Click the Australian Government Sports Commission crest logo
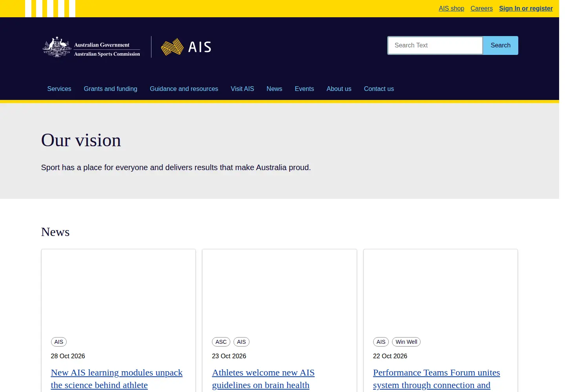This screenshot has height=392, width=565. pyautogui.click(x=91, y=47)
